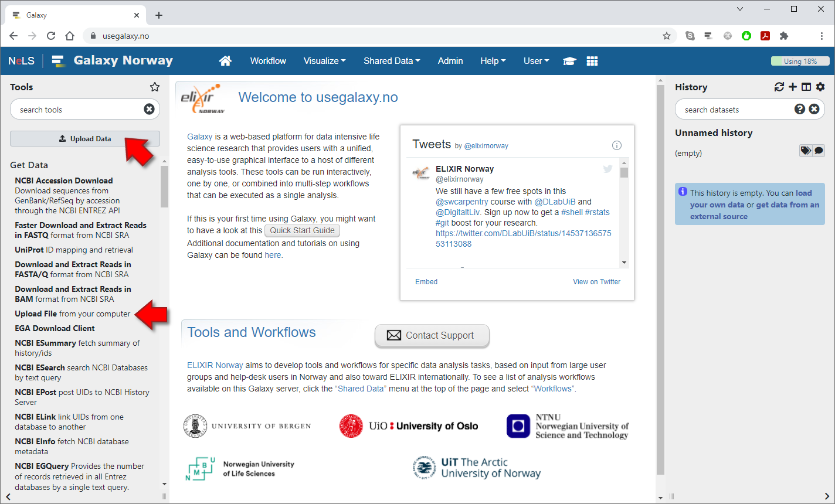Click the Tools favorites star icon

click(155, 87)
